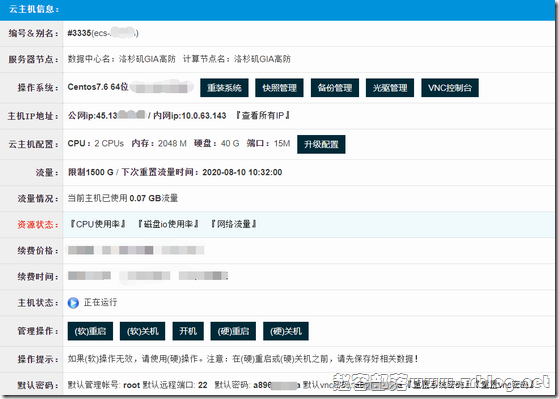The image size is (559, 399).
Task: Click the 开机 power-on button
Action: 188,331
